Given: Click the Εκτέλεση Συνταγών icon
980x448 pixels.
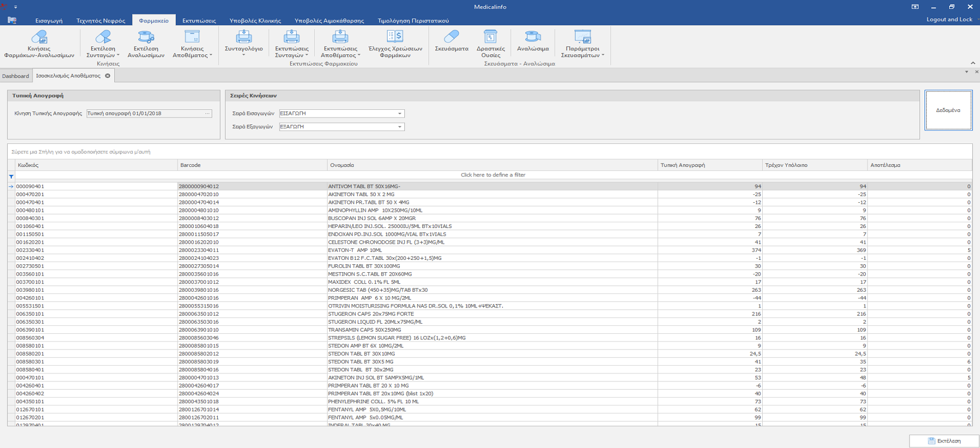Looking at the screenshot, I should (x=103, y=38).
